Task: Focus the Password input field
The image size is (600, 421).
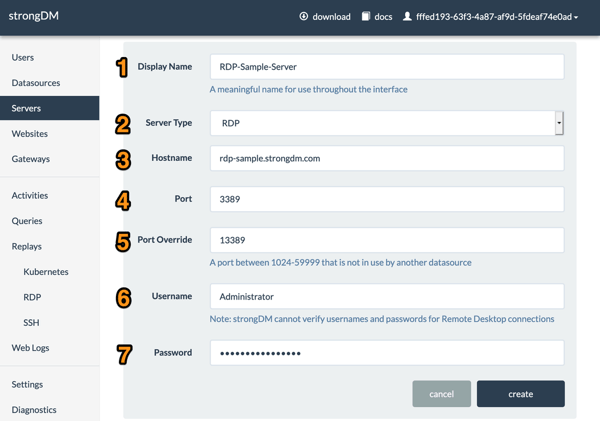Action: pyautogui.click(x=387, y=353)
